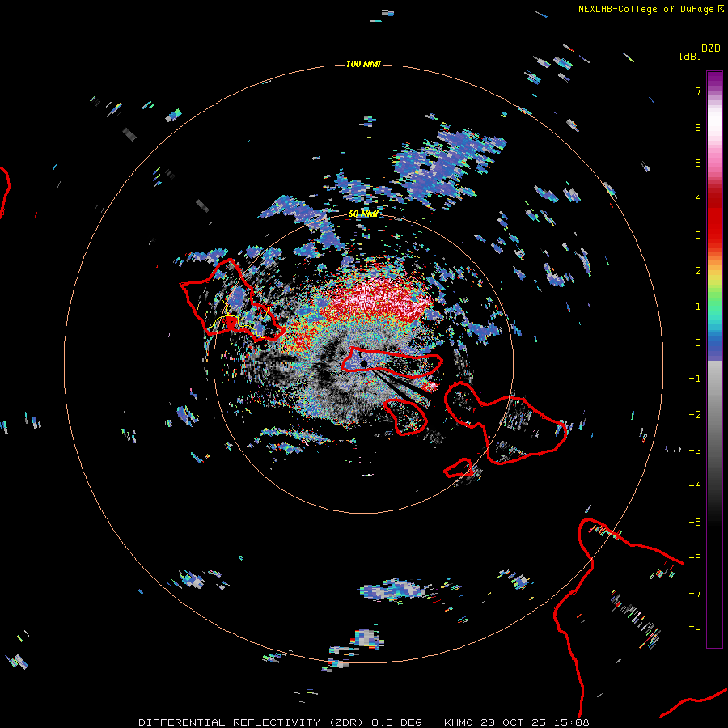Click the 1 value on the color scale

[x=698, y=307]
